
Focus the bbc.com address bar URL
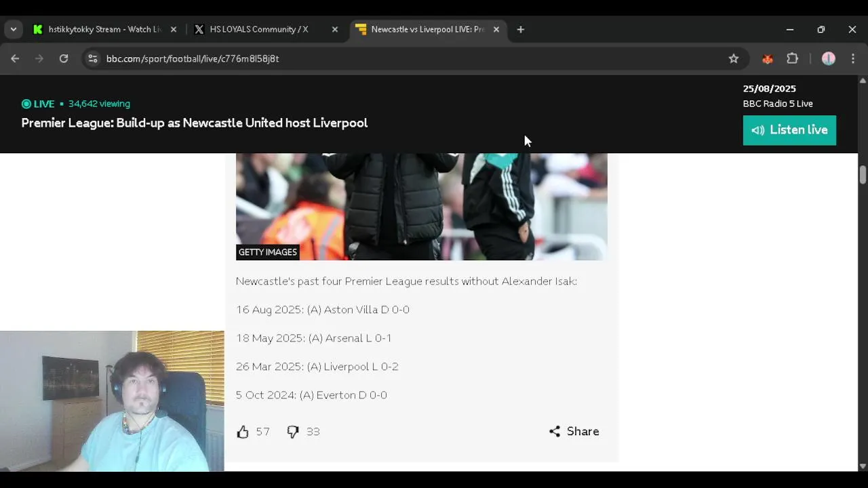(x=193, y=59)
